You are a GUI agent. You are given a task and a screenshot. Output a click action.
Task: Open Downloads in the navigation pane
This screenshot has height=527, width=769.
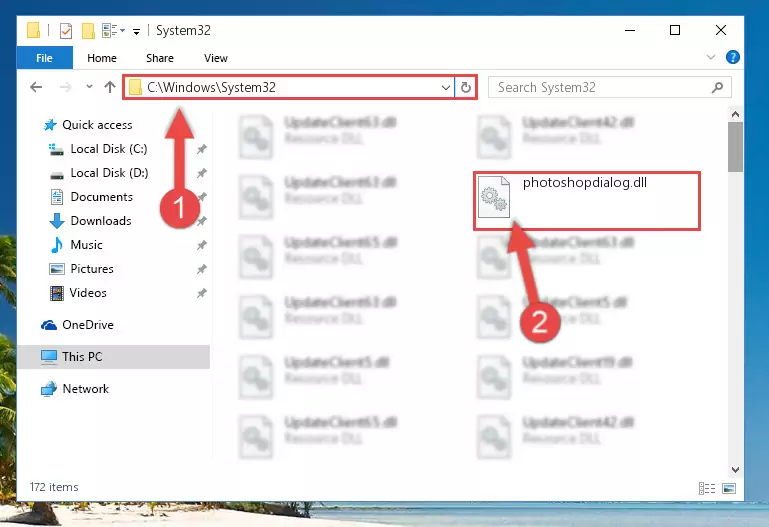[x=101, y=221]
